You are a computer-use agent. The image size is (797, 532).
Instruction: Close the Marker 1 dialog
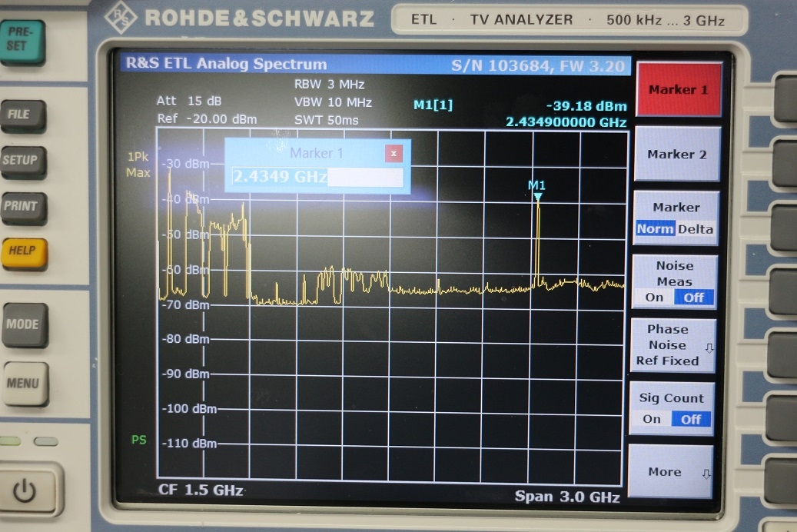click(394, 153)
